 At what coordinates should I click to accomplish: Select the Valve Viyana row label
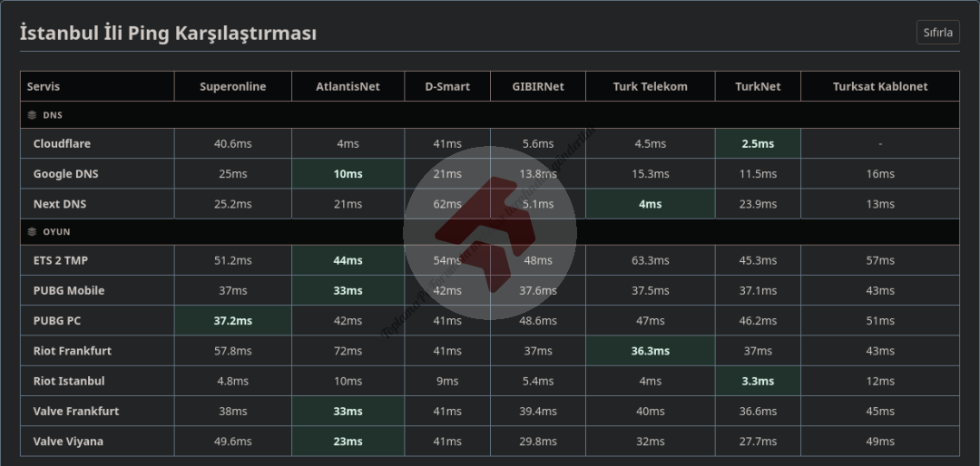[68, 442]
